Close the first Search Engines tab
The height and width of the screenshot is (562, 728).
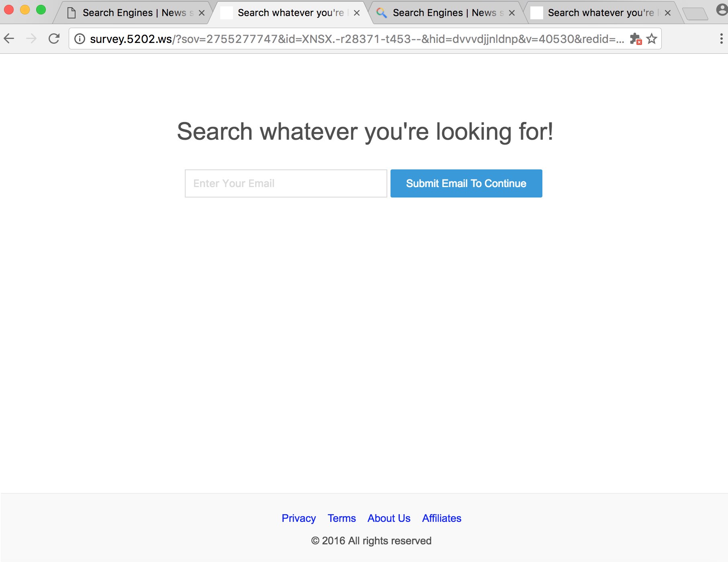pyautogui.click(x=202, y=13)
